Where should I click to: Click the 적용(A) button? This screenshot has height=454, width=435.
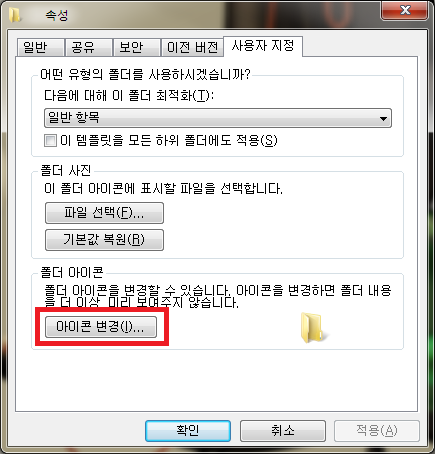(x=377, y=431)
